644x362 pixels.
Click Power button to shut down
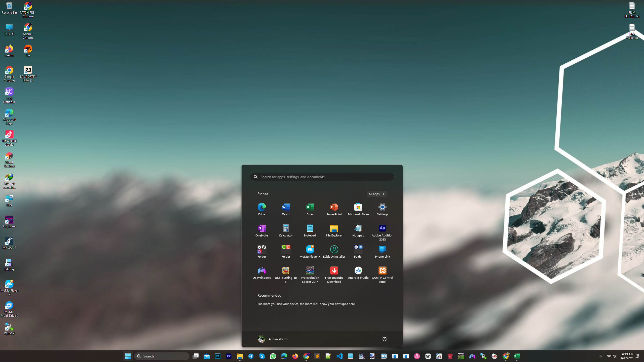pos(384,339)
